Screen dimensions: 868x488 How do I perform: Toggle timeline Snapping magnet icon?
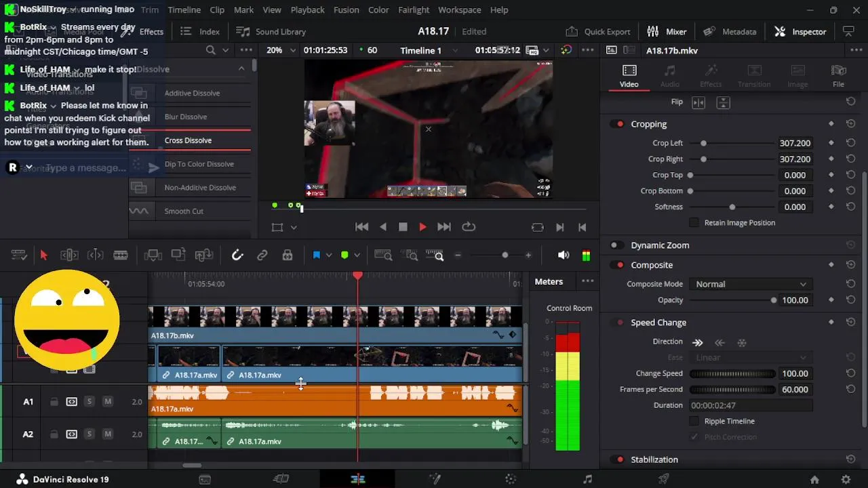[x=237, y=256]
